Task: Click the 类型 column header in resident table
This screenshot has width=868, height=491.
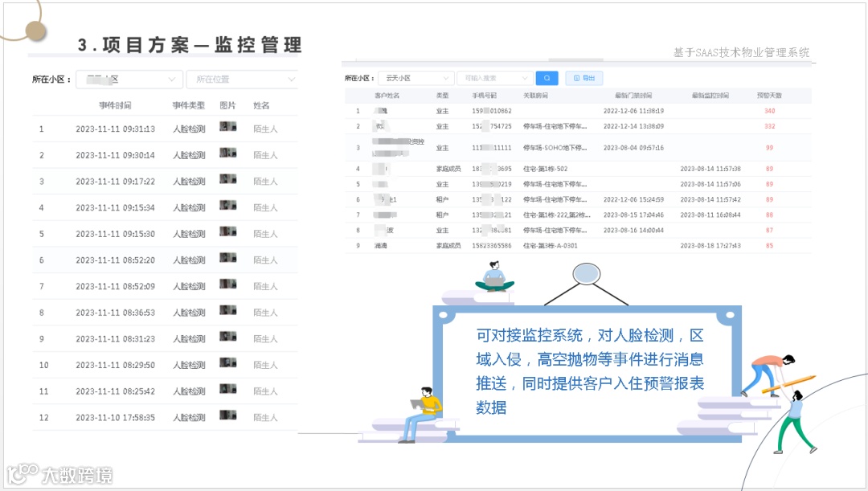Action: click(442, 95)
